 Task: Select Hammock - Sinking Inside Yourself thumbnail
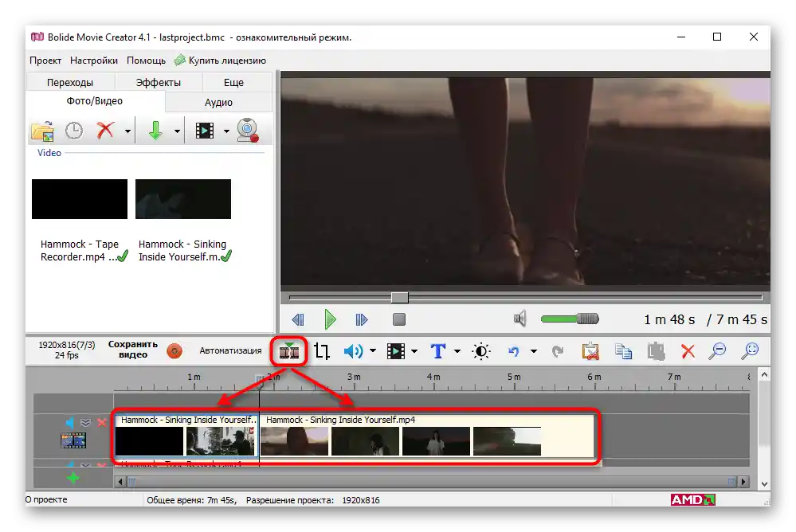[183, 199]
